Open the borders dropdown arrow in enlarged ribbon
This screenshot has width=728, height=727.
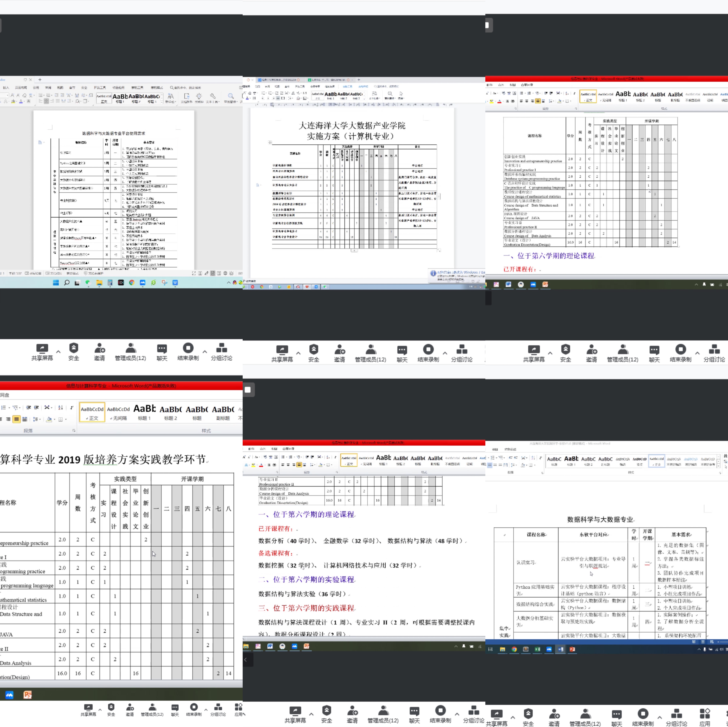pos(66,419)
